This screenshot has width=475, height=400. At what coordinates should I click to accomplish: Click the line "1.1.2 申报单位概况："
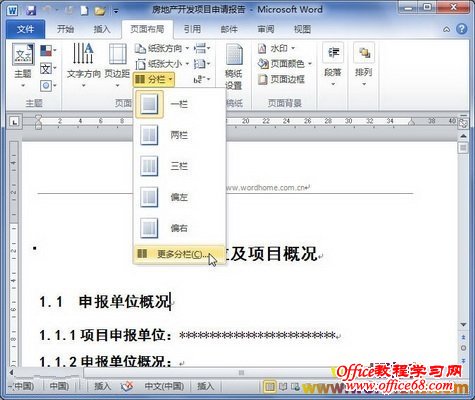coord(106,361)
